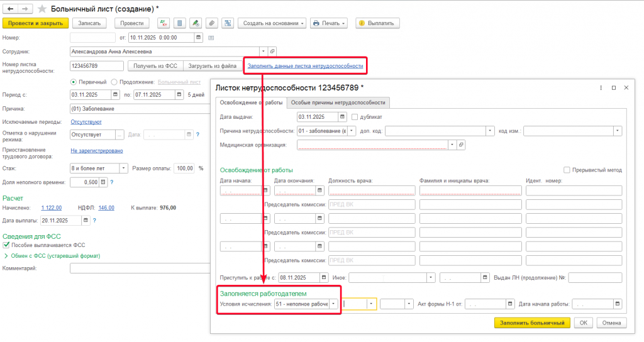Open НДФЛ amount link 146,00
Viewport: 644px width, 342px height.
(106, 207)
